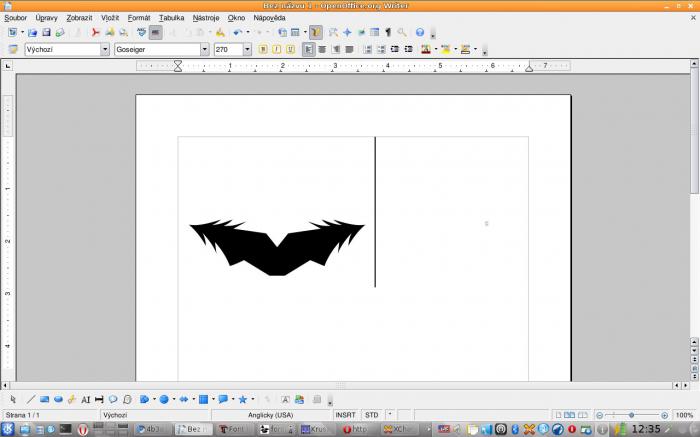700x437 pixels.
Task: Choose the Ellipse drawing tool
Action: coord(58,400)
